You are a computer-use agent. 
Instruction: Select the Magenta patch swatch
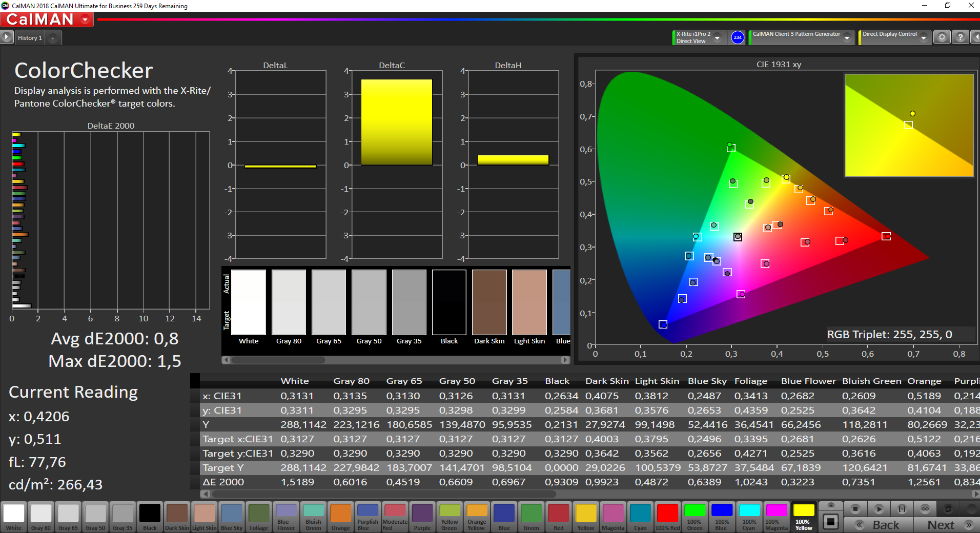(x=613, y=517)
